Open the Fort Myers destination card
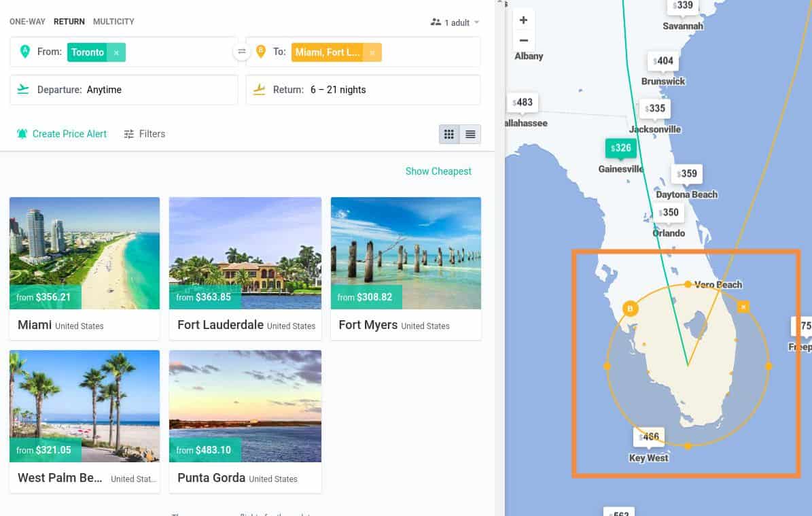812x516 pixels. (406, 269)
